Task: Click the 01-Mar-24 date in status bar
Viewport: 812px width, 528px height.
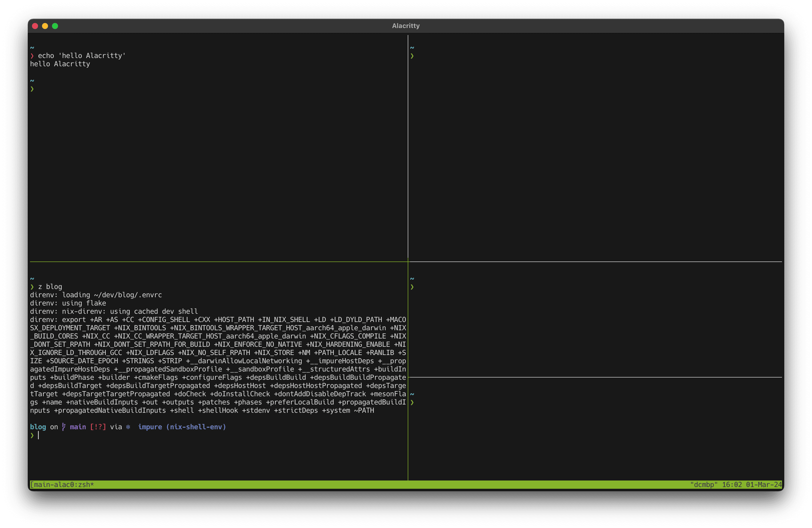Action: coord(763,484)
